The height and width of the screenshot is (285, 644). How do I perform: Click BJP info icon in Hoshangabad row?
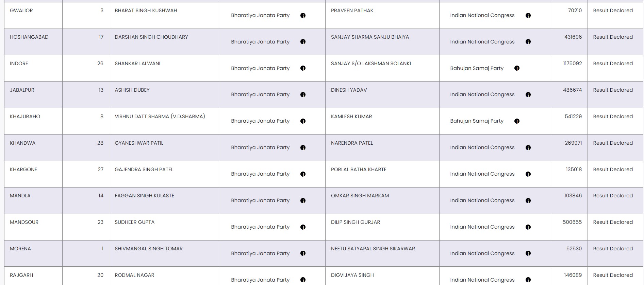(303, 42)
